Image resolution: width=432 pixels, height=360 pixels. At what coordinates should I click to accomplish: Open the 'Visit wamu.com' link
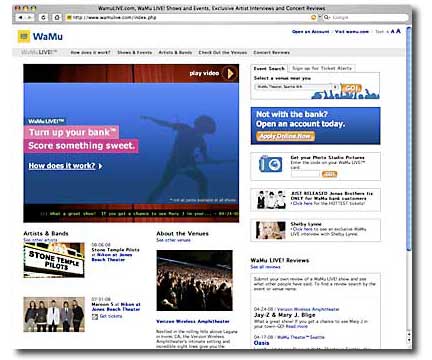point(352,32)
